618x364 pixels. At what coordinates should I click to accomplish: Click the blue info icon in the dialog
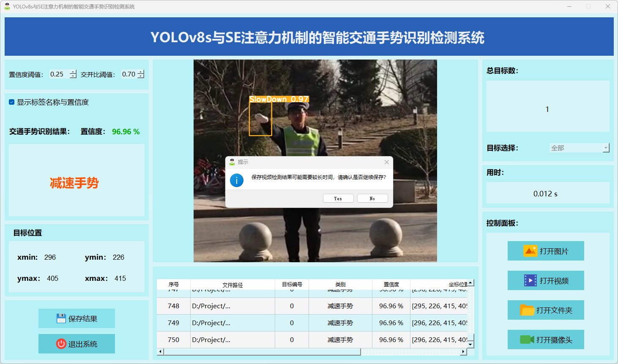(237, 180)
